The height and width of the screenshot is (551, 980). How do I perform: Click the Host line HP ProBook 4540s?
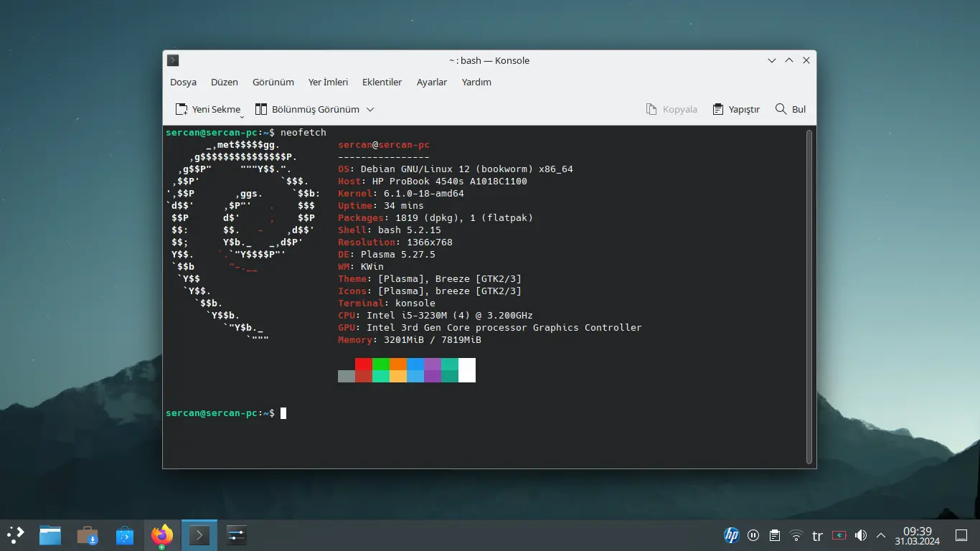[433, 182]
